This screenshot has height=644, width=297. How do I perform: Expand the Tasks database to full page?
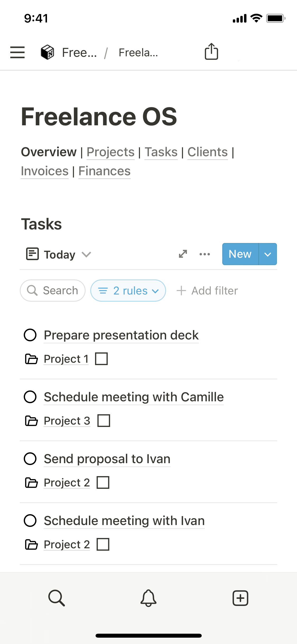183,254
